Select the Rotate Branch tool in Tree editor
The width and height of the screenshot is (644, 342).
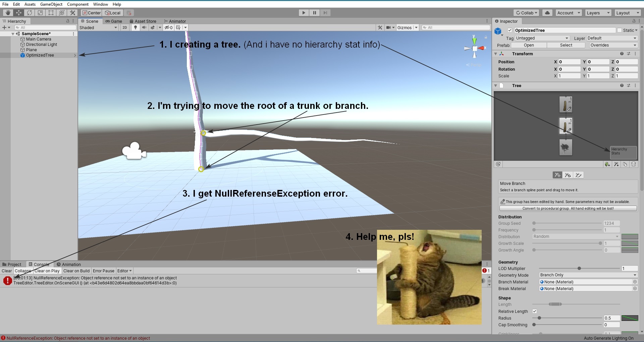pos(568,175)
